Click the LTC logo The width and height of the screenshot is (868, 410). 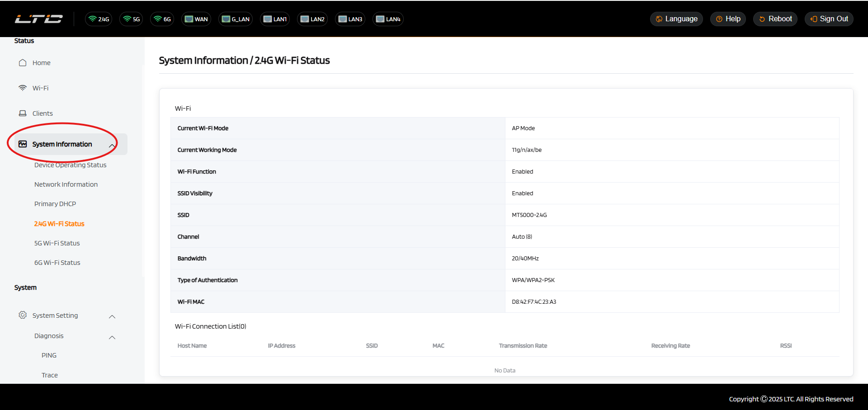[x=39, y=19]
